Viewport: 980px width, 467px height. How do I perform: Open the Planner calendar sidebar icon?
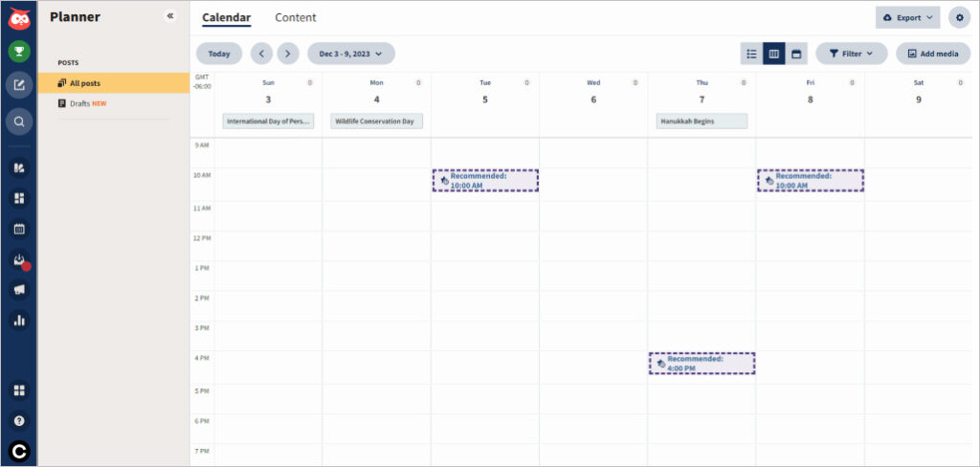coord(19,229)
